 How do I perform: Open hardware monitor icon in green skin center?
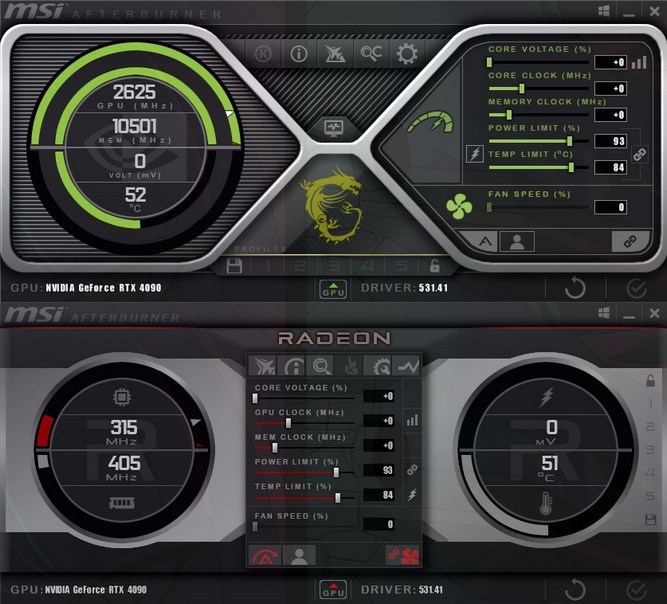pos(334,127)
